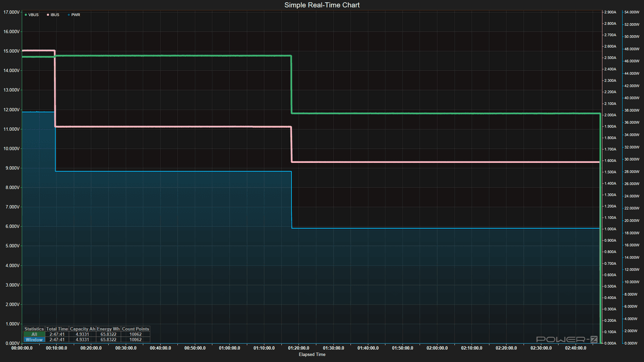Click the 54.000W power axis label
Screen dimensions: 644x362
(631, 12)
